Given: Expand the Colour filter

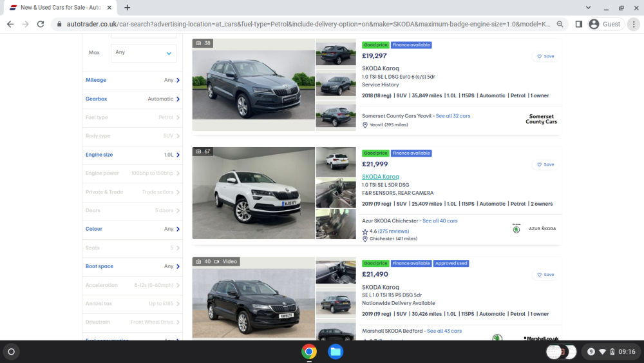Looking at the screenshot, I should tap(132, 229).
